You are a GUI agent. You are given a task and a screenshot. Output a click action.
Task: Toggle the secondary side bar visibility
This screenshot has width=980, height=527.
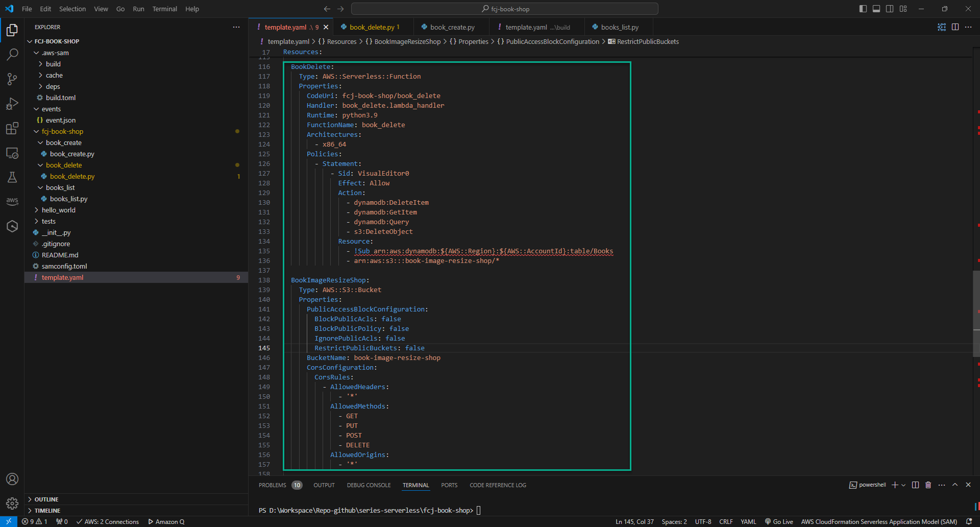pyautogui.click(x=890, y=9)
